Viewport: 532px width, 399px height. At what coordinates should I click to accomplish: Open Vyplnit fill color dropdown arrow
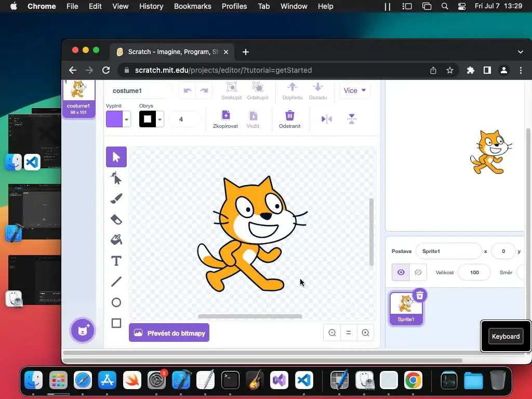click(x=127, y=119)
